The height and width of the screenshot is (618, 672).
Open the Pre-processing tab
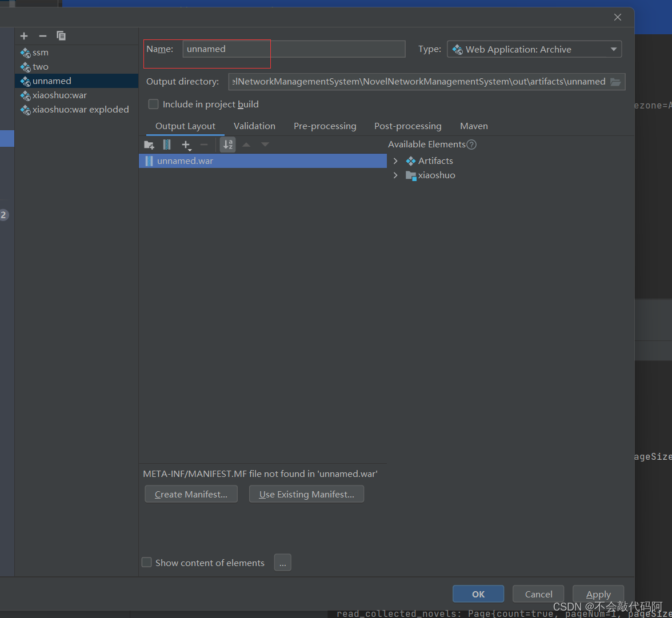325,126
